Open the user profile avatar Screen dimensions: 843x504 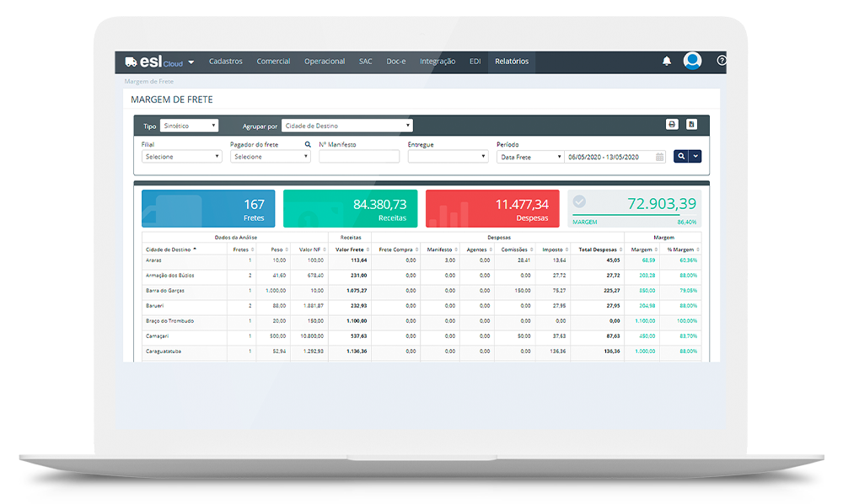tap(692, 62)
